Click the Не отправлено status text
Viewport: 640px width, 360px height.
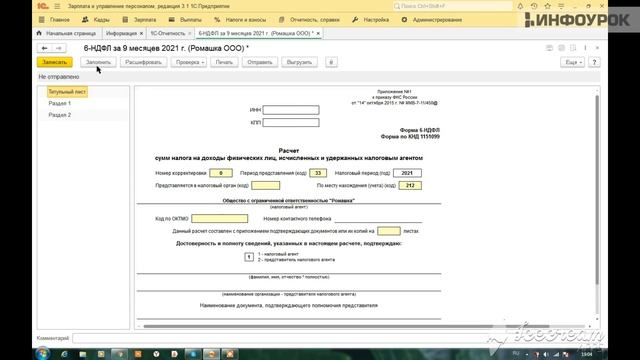(x=59, y=77)
